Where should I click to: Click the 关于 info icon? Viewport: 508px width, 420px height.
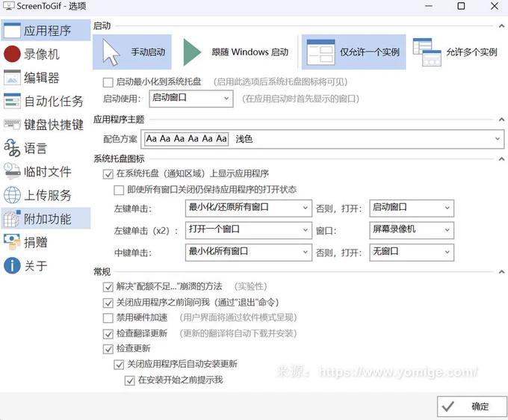tap(12, 265)
